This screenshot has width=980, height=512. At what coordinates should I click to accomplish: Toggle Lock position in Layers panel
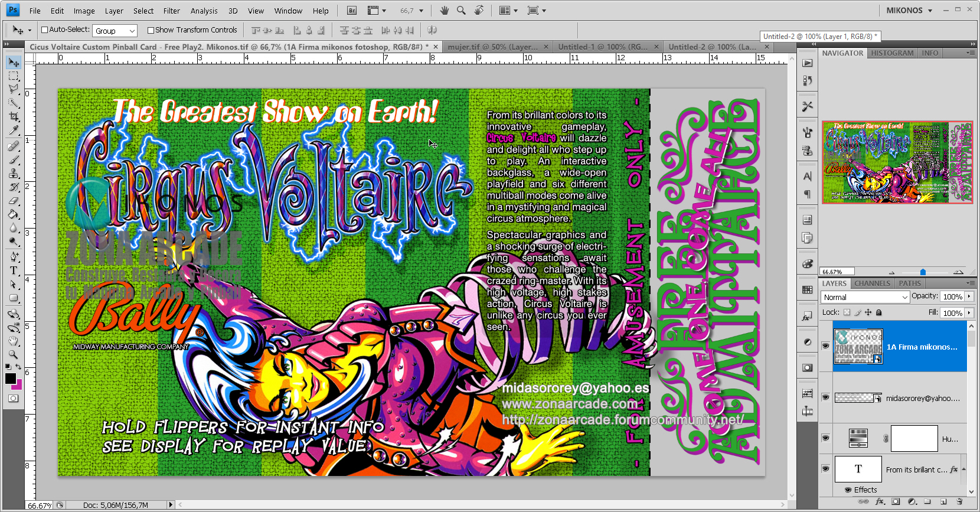pos(868,312)
